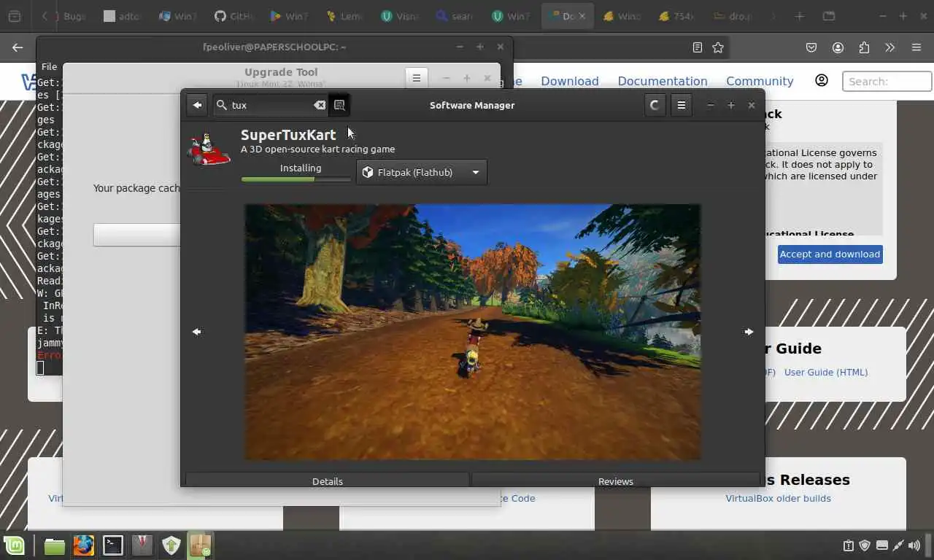Open clipboard tray icon
The width and height of the screenshot is (934, 560).
click(x=848, y=545)
